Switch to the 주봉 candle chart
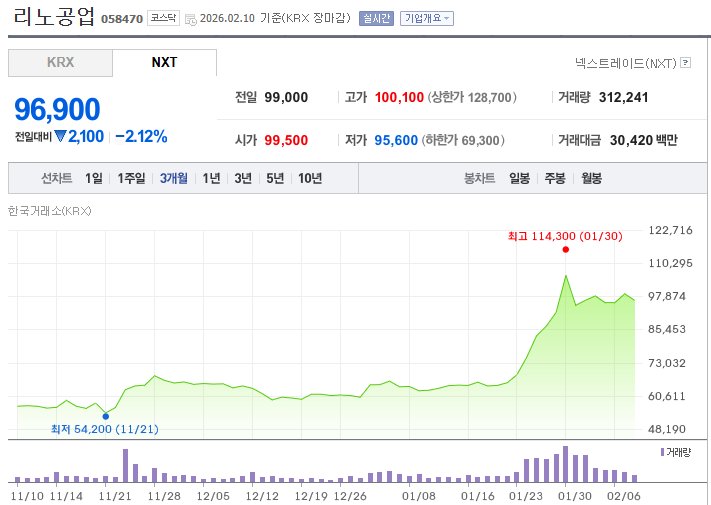 (555, 178)
